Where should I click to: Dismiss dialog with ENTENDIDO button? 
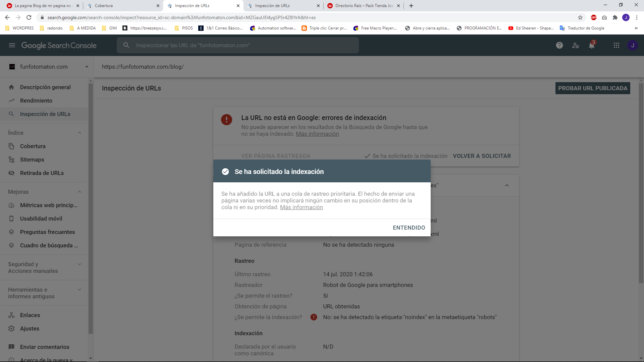(409, 228)
